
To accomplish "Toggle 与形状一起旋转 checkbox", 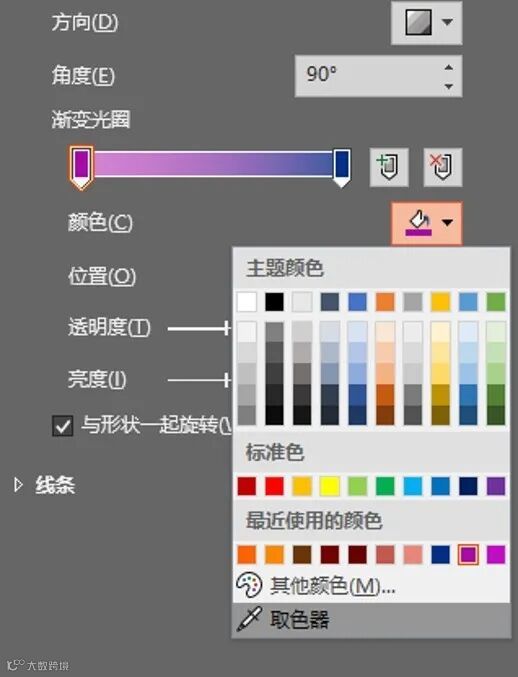I will 63,426.
